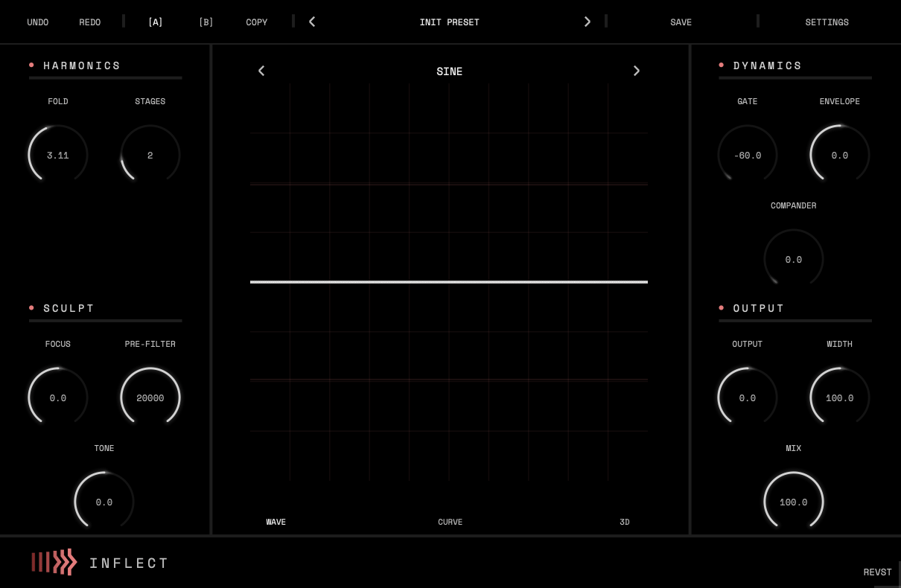Image resolution: width=901 pixels, height=588 pixels.
Task: Click the SCULPT section title
Action: click(x=69, y=308)
